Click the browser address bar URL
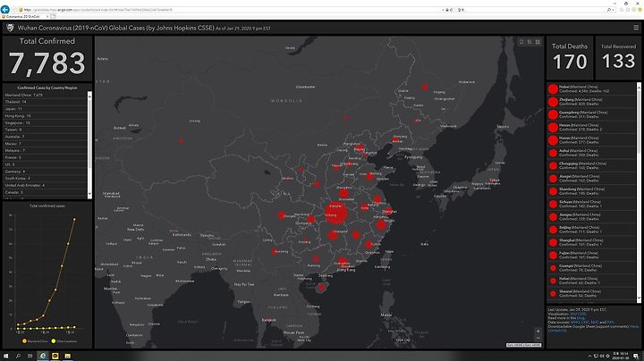Viewport: 644px width, 361px height. pos(97,10)
